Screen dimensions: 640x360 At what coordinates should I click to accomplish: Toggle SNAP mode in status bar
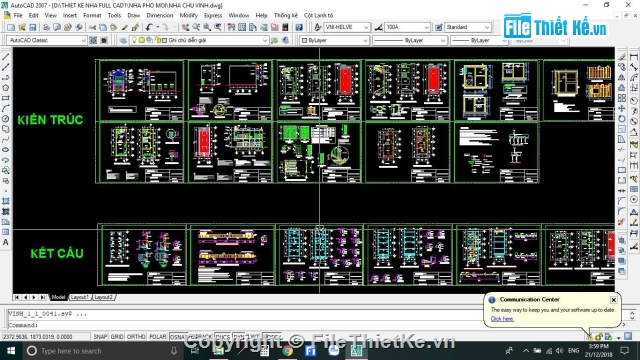point(100,337)
